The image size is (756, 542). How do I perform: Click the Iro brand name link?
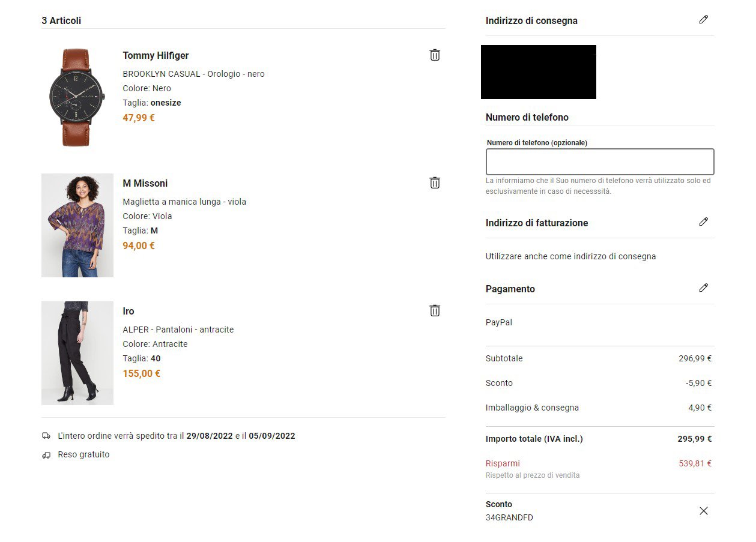point(129,311)
